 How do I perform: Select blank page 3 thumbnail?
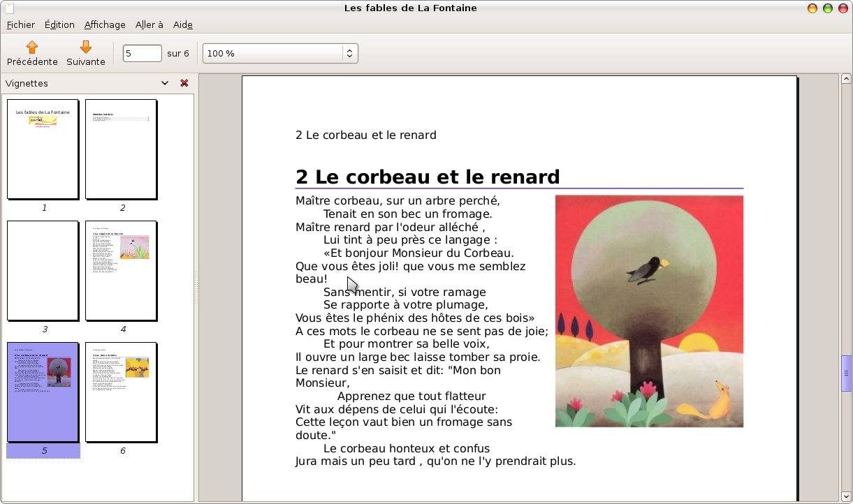[x=43, y=271]
